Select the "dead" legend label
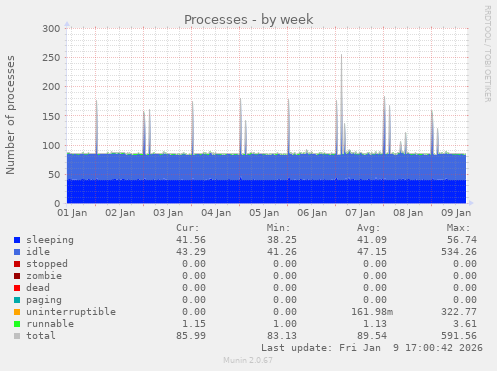The width and height of the screenshot is (497, 371). (38, 288)
